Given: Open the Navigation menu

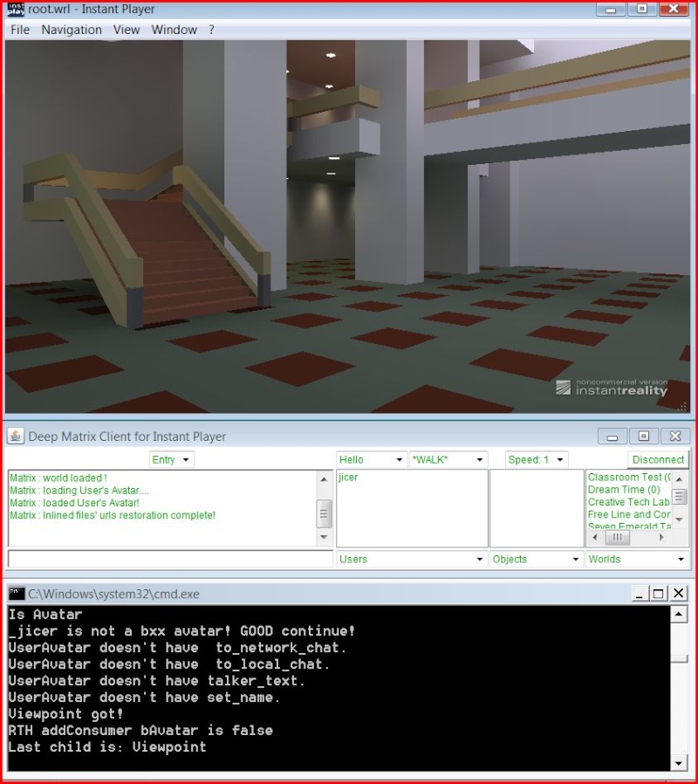Looking at the screenshot, I should pos(72,30).
